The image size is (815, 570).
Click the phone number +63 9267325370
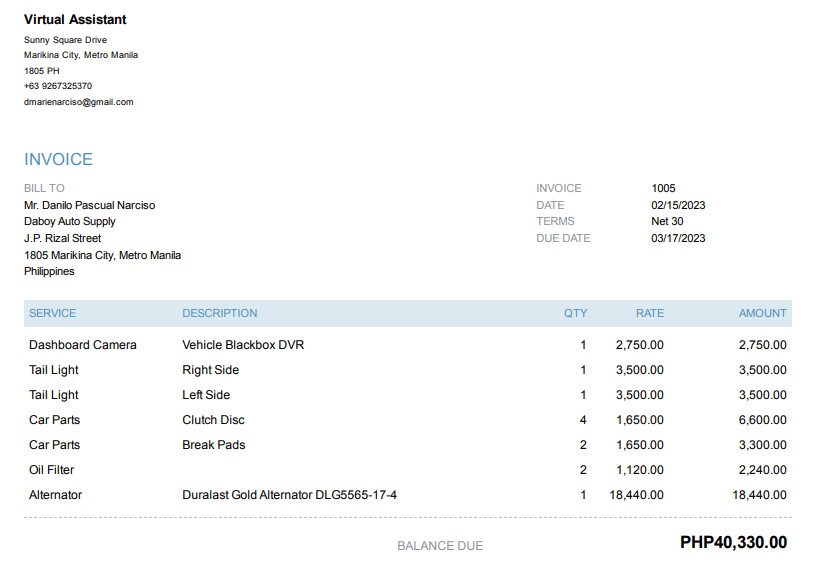58,86
